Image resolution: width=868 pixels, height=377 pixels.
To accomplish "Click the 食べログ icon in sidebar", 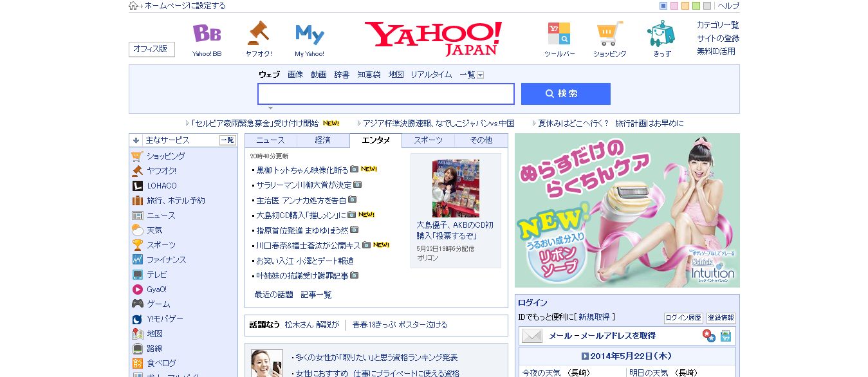I will (137, 363).
